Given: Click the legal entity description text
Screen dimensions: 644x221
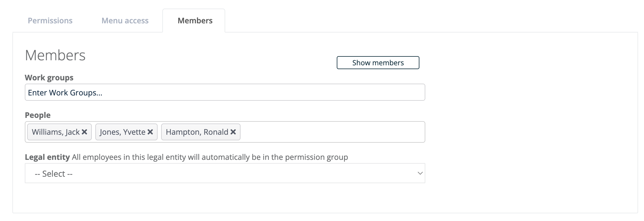Looking at the screenshot, I should click(210, 157).
